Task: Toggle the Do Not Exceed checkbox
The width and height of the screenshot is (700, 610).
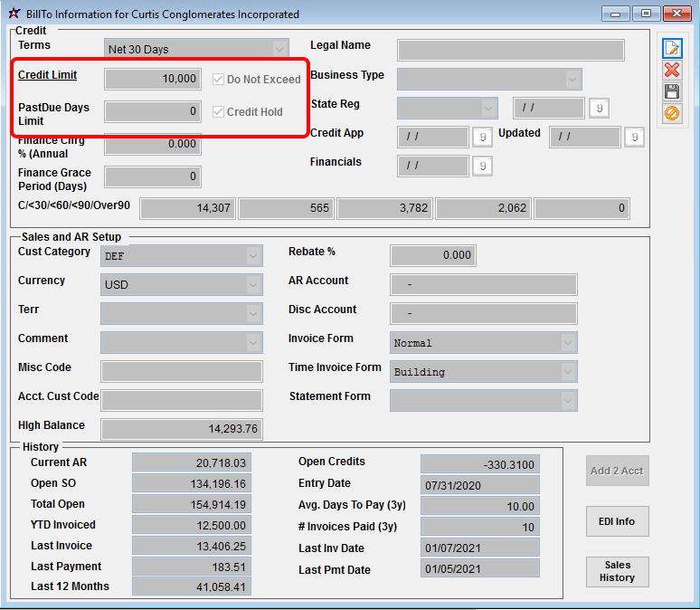Action: (218, 80)
